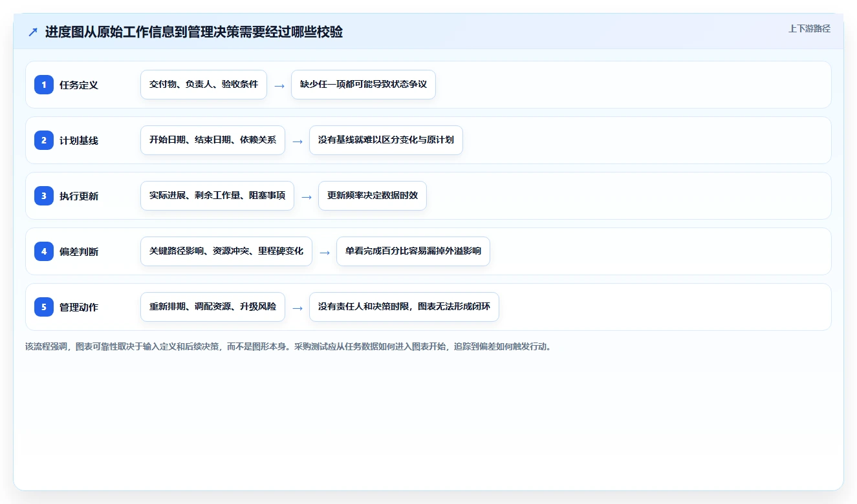Click the 单看完成百分比容易漏掉外溢影响 box

(x=413, y=251)
